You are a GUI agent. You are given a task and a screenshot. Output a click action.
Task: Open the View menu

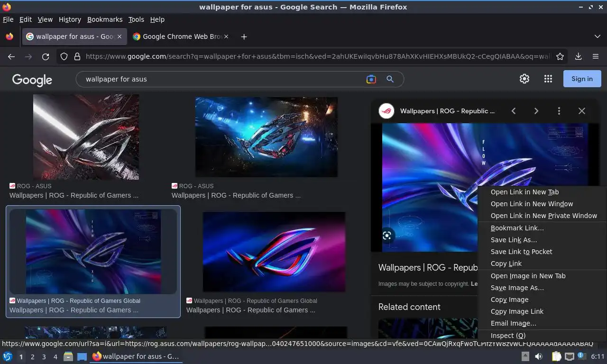(x=45, y=19)
